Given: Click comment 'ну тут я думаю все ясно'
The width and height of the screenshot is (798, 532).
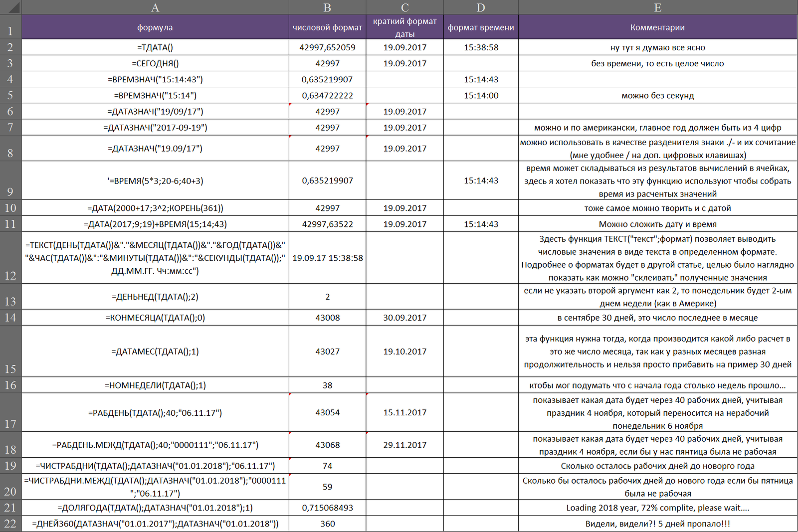Looking at the screenshot, I should [x=658, y=47].
